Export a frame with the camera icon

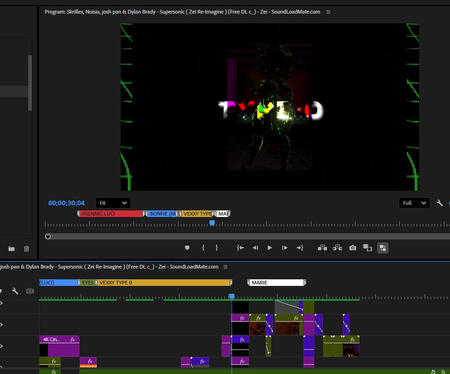[x=353, y=248]
